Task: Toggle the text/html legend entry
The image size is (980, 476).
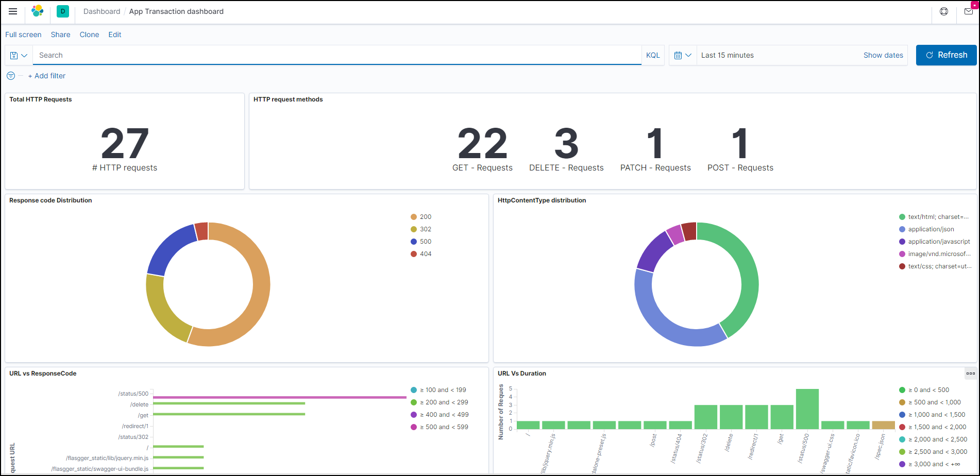Action: pos(934,217)
